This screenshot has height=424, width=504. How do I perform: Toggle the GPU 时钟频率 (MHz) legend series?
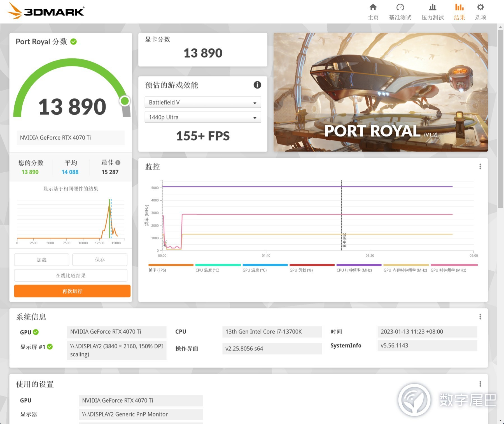tap(454, 268)
